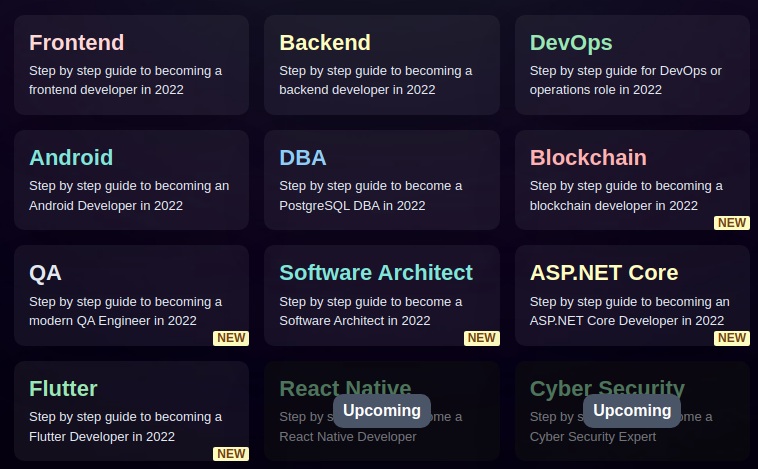Click Upcoming label over React Native

(x=382, y=410)
